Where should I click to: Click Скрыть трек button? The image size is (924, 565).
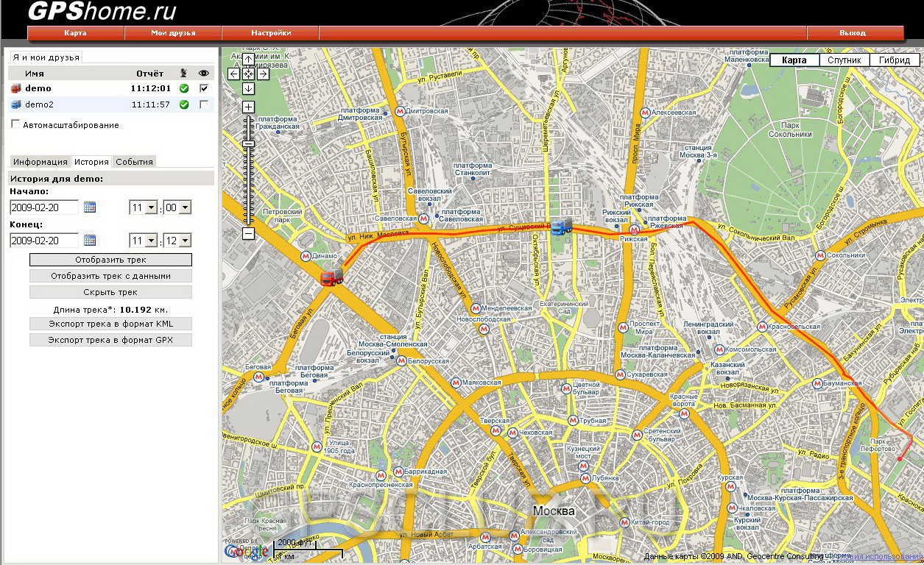pyautogui.click(x=110, y=292)
